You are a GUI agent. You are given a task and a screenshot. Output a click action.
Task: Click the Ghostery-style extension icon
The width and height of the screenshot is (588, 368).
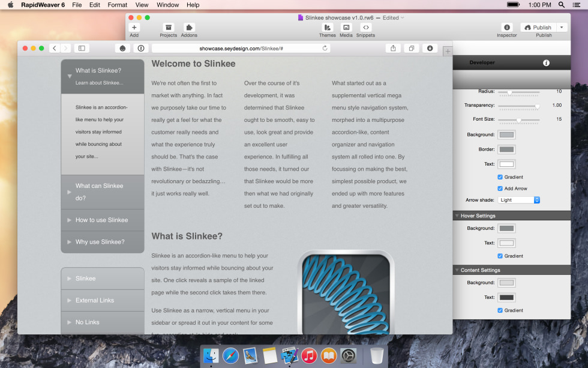coord(122,48)
